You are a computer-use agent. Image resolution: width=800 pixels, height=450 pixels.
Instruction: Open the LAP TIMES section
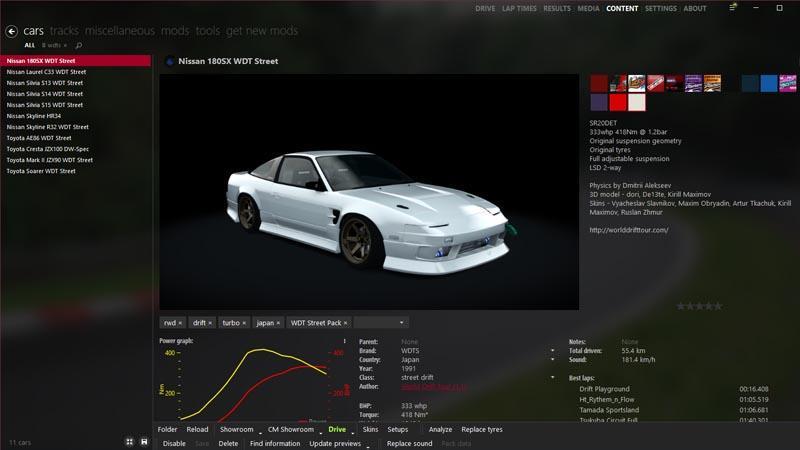click(x=519, y=9)
